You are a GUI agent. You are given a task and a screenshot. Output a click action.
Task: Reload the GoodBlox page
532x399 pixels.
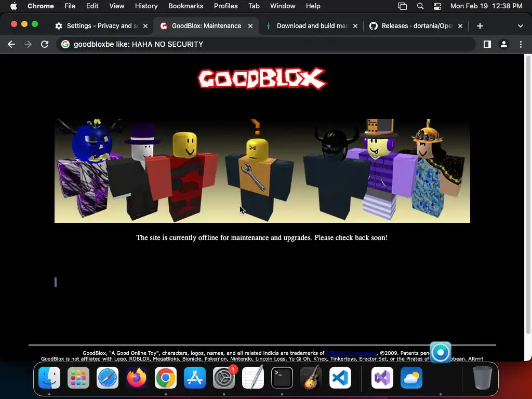pyautogui.click(x=45, y=44)
